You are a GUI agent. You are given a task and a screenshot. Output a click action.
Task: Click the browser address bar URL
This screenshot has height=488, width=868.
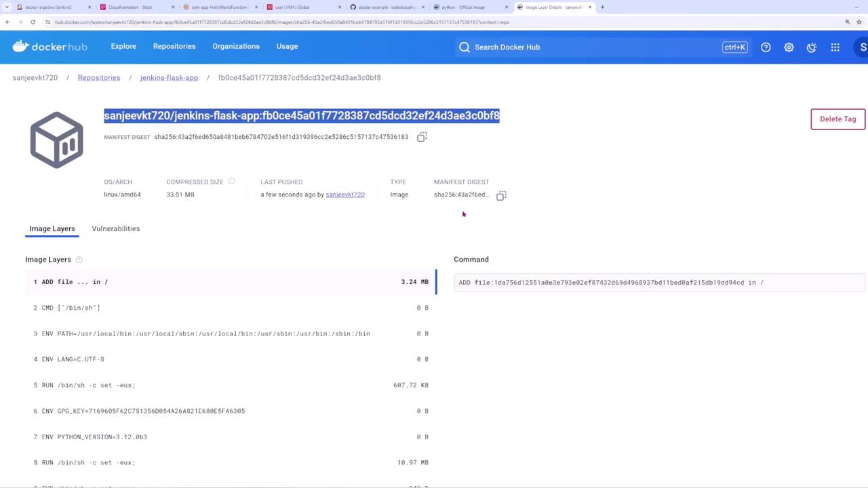pos(282,22)
